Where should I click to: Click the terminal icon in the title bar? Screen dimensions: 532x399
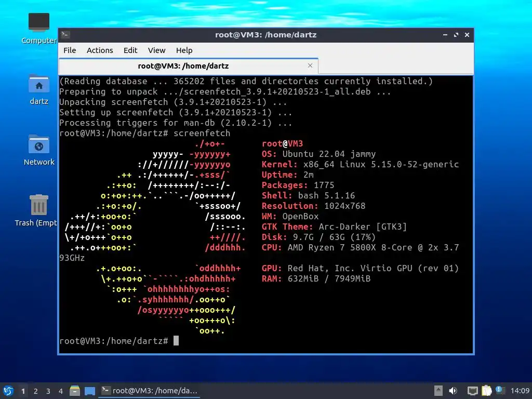coord(65,34)
